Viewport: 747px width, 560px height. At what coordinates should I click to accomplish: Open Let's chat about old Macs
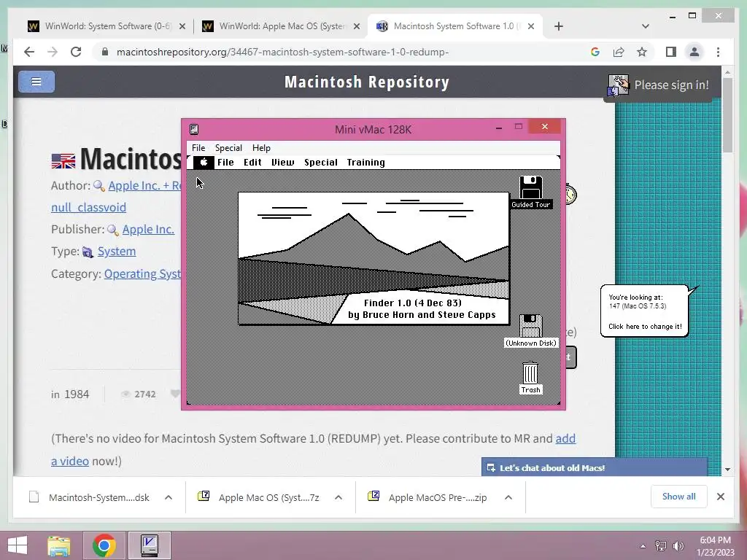(594, 468)
